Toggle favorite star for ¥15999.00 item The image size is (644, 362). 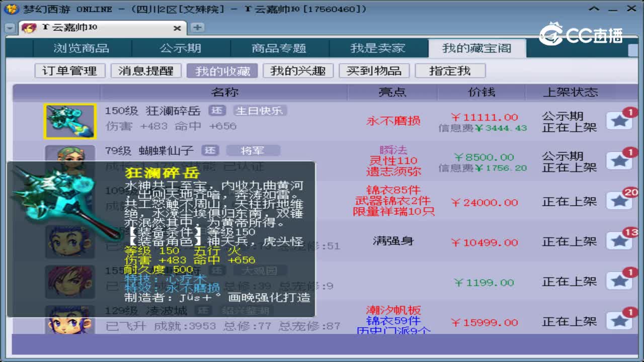[619, 321]
